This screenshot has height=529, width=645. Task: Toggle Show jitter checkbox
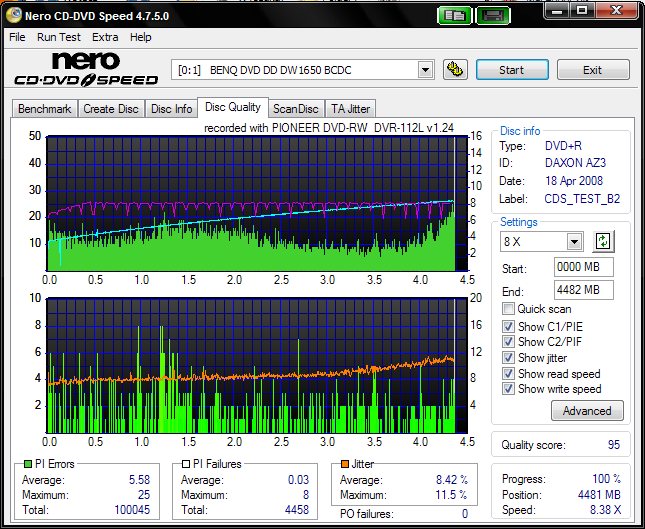(x=508, y=357)
